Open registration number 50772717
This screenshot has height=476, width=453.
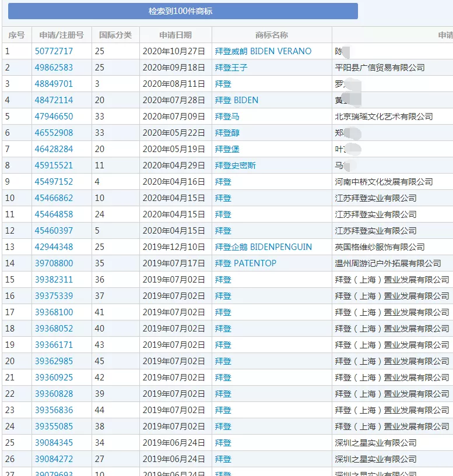click(x=54, y=51)
